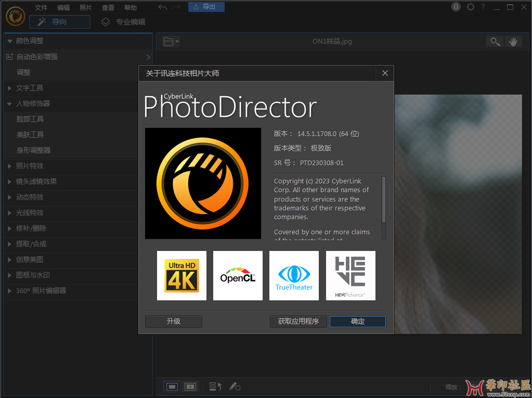This screenshot has height=398, width=532.
Task: Click the 导出 export button
Action: (x=206, y=7)
